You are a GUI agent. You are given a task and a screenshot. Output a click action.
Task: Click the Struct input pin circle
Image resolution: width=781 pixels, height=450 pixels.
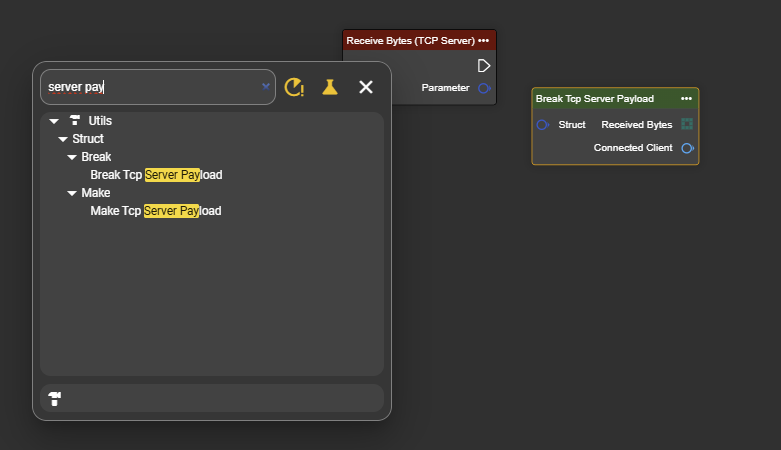543,125
